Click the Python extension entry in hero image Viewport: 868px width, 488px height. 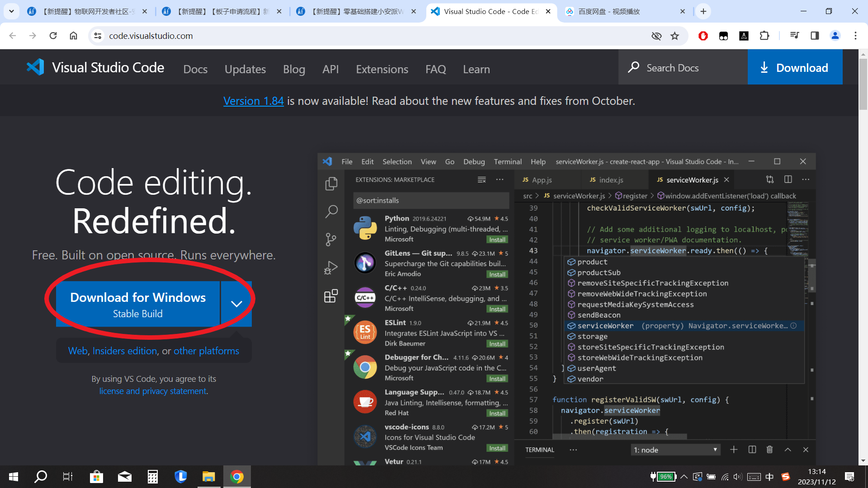(x=431, y=229)
